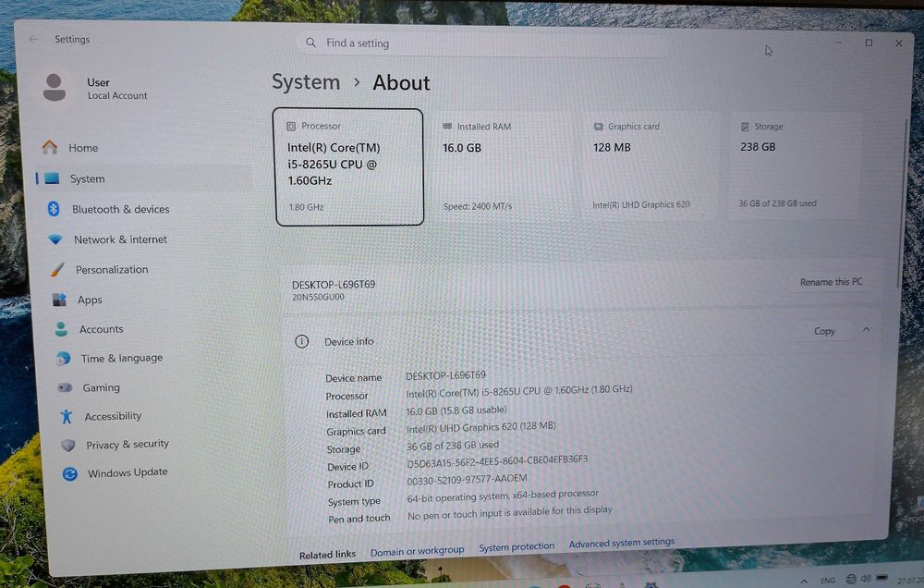Show hidden tray icons chevron

pos(805,581)
